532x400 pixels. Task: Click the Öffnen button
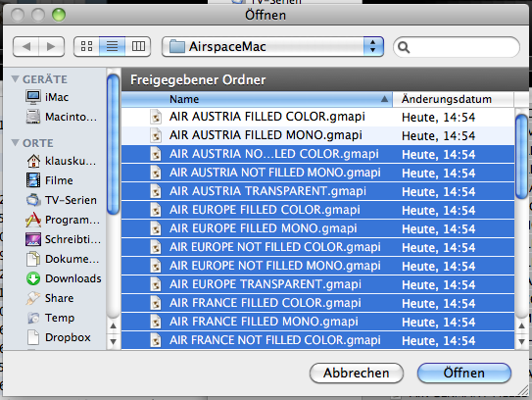click(463, 373)
